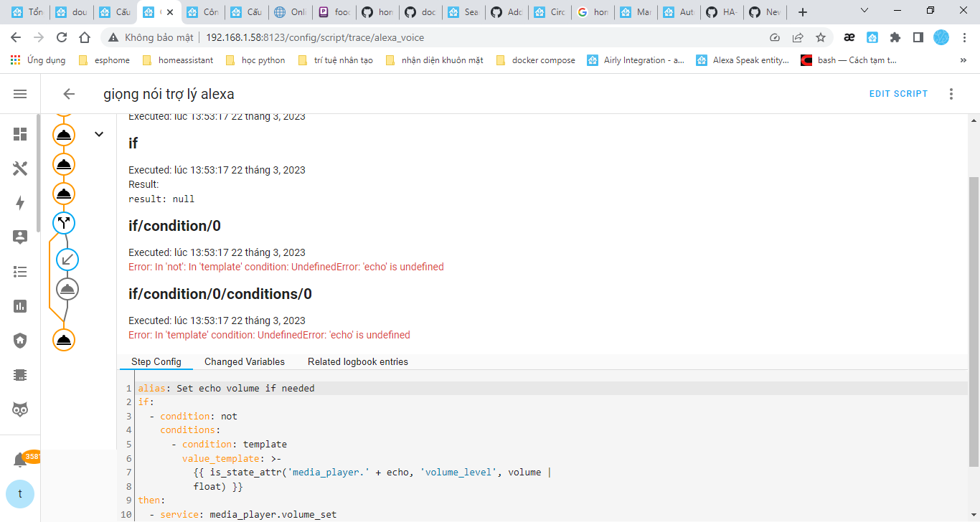
Task: Go back using the header arrow
Action: click(x=69, y=94)
